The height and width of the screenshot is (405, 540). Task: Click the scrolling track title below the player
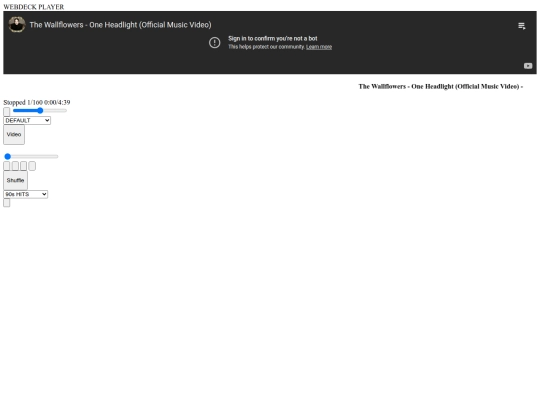[x=440, y=86]
